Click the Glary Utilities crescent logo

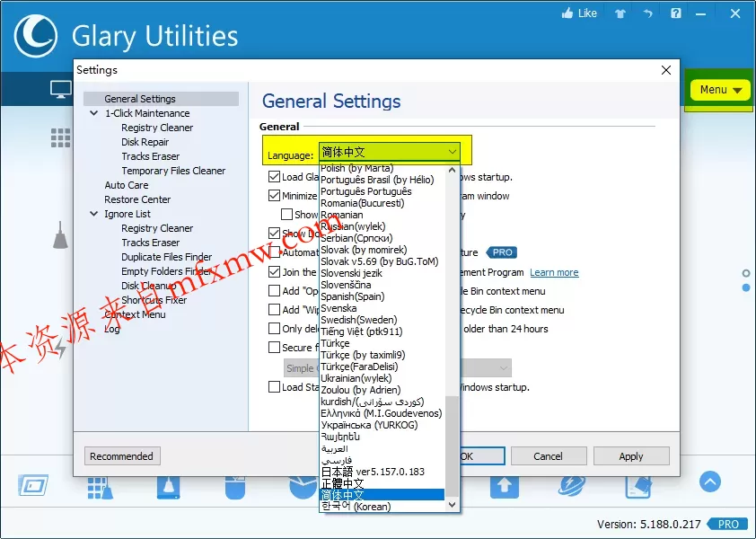point(36,36)
